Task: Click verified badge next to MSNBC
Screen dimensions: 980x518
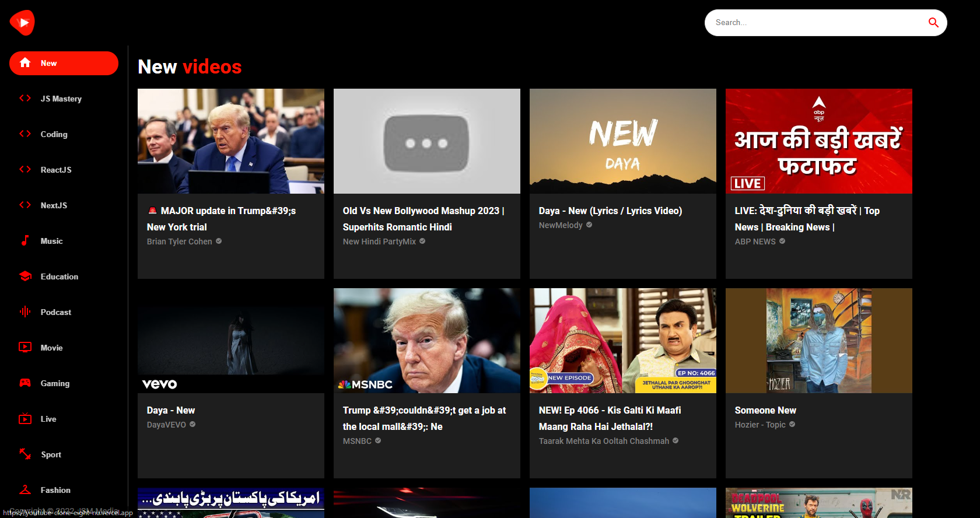Action: click(378, 440)
